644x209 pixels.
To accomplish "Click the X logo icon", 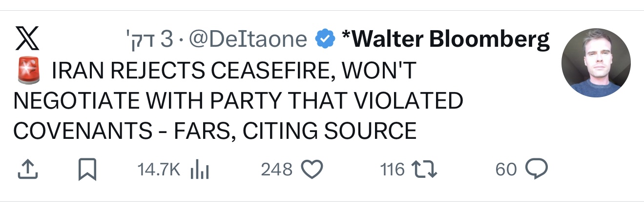I will pos(27,39).
